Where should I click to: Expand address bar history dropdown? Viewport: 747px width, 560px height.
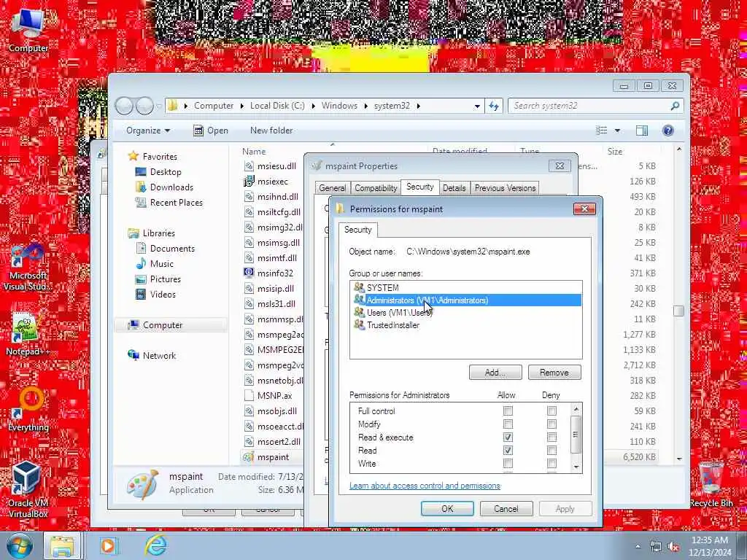pos(477,106)
